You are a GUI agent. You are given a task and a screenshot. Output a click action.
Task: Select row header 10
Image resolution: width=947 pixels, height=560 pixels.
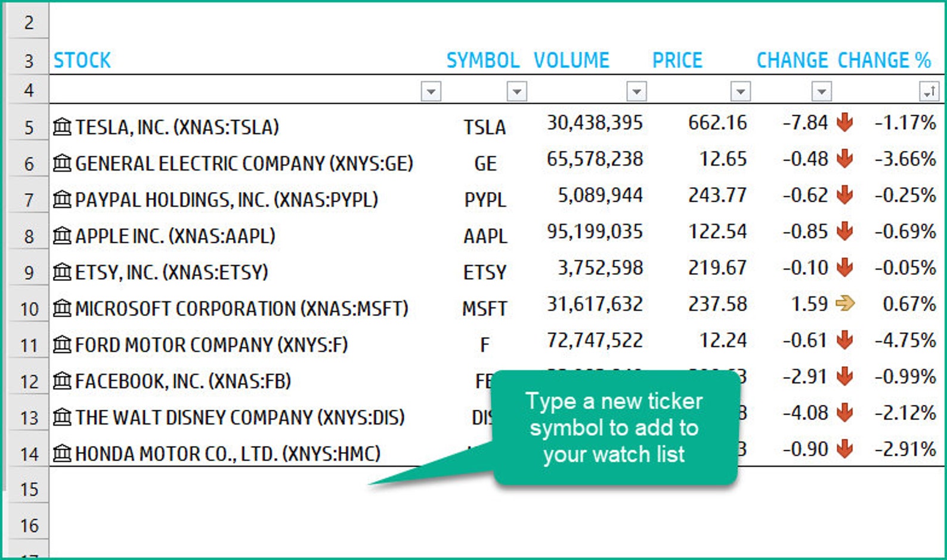pyautogui.click(x=29, y=309)
